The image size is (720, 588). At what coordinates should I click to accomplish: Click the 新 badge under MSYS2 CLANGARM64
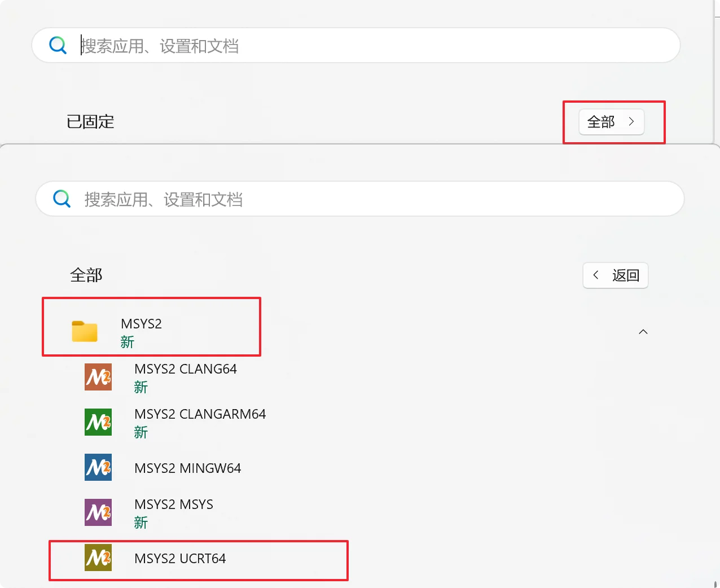pyautogui.click(x=141, y=432)
